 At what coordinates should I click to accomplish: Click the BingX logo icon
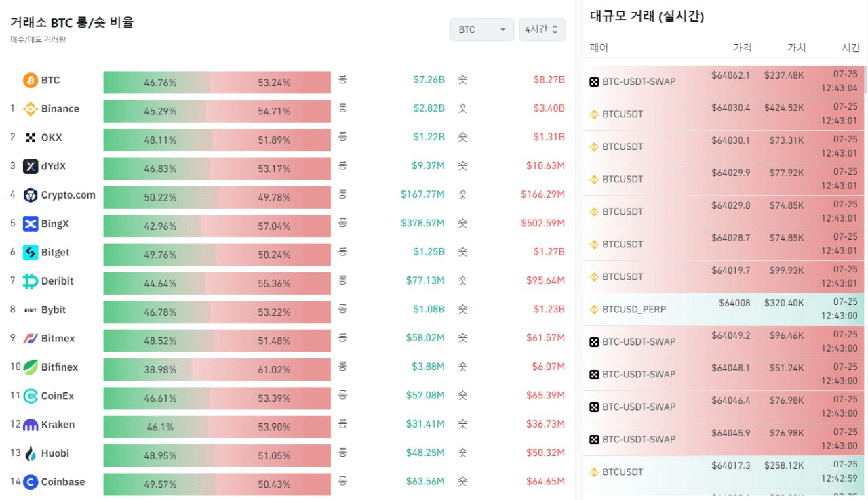click(31, 224)
